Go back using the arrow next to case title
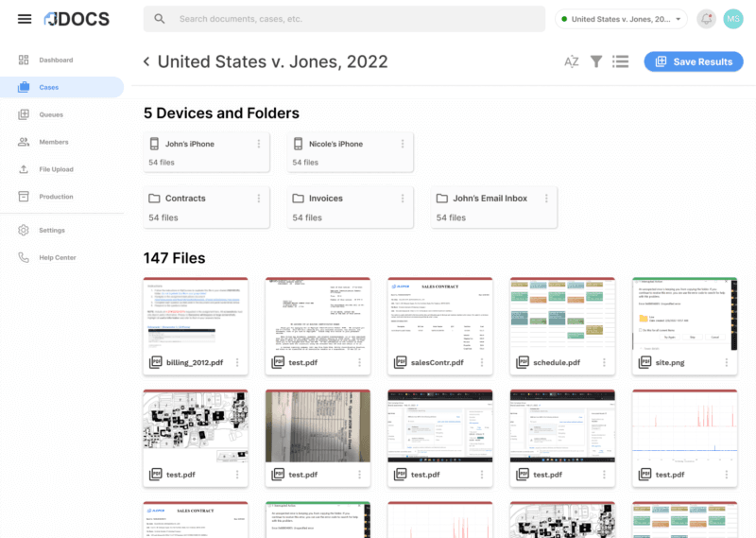Image resolution: width=756 pixels, height=538 pixels. pyautogui.click(x=146, y=61)
